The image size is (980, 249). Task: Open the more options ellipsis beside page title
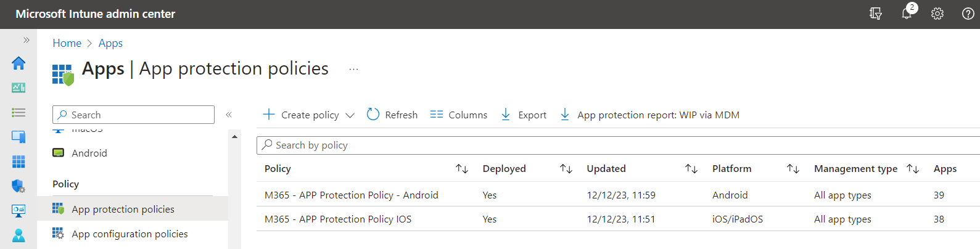point(353,69)
